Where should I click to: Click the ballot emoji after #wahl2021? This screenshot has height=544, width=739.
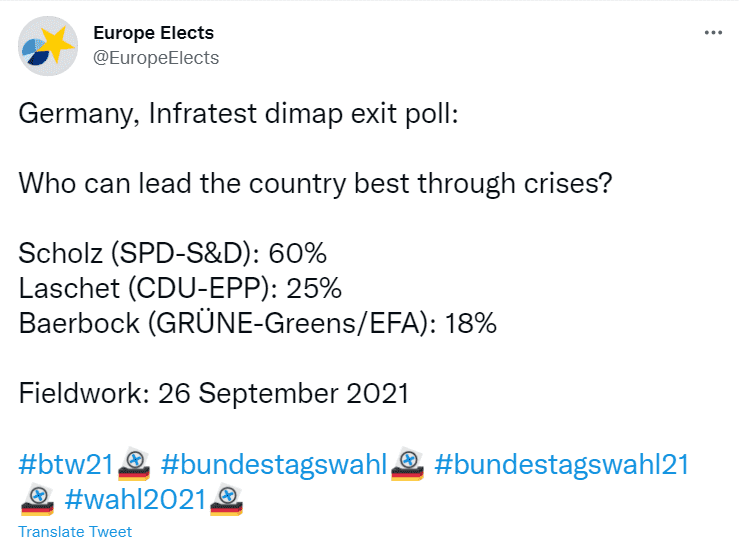(228, 497)
